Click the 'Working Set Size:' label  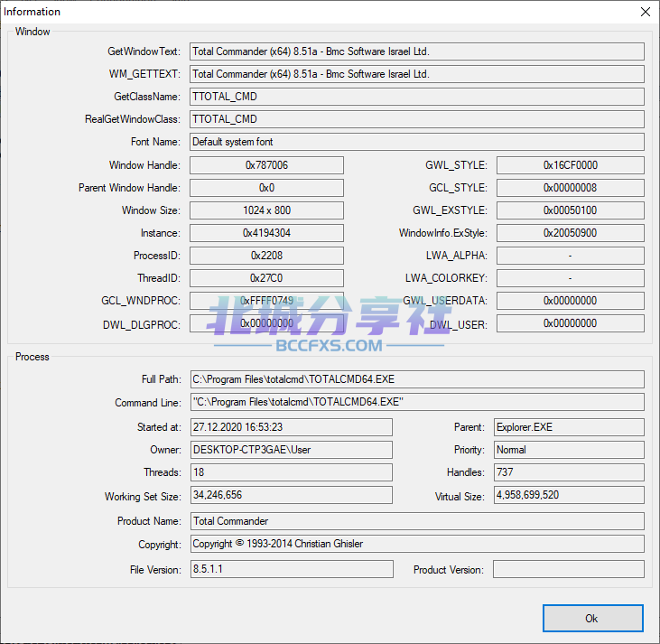pos(143,497)
